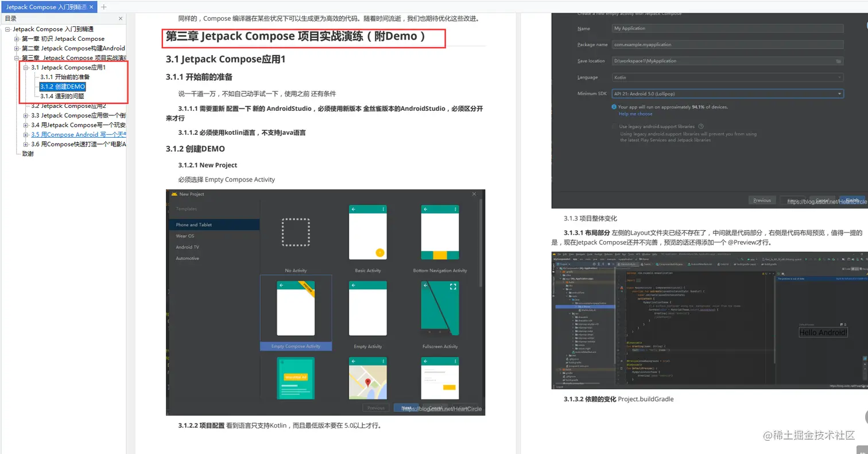The height and width of the screenshot is (454, 868).
Task: Open 第一章 初识 Jetpack Compose bookmark
Action: pos(63,38)
